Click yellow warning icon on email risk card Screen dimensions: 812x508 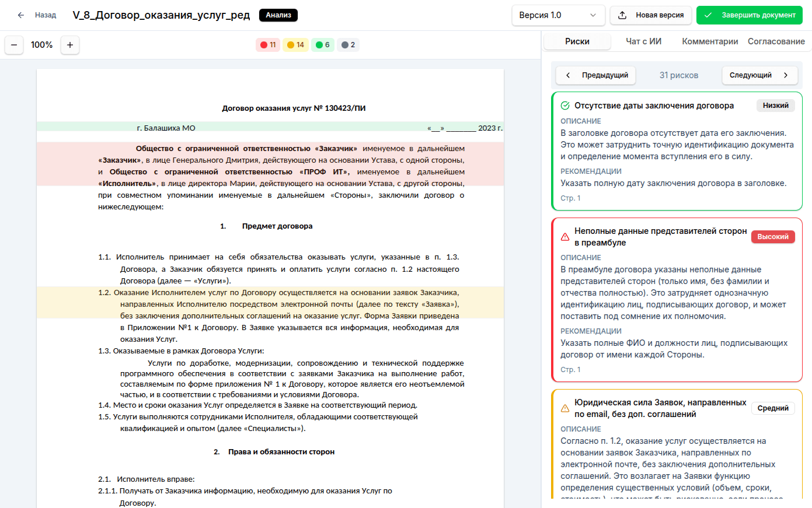pyautogui.click(x=565, y=408)
